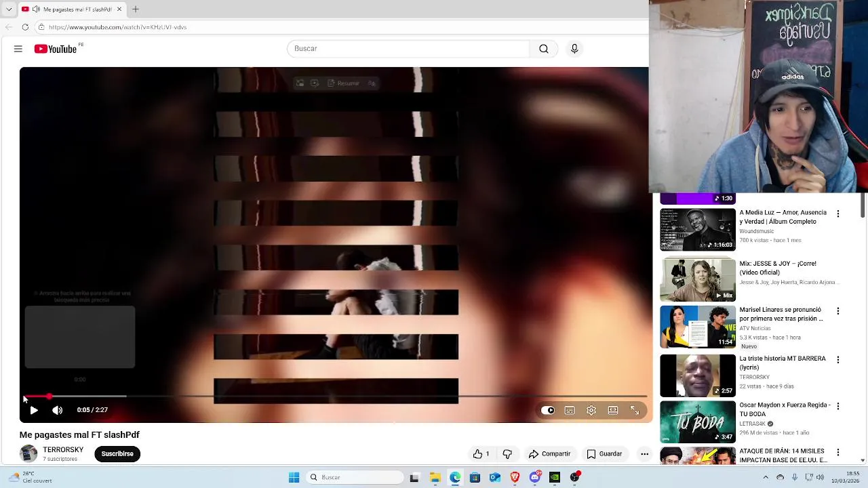Start voice search with the microphone icon
Viewport: 868px width, 488px height.
tap(574, 49)
